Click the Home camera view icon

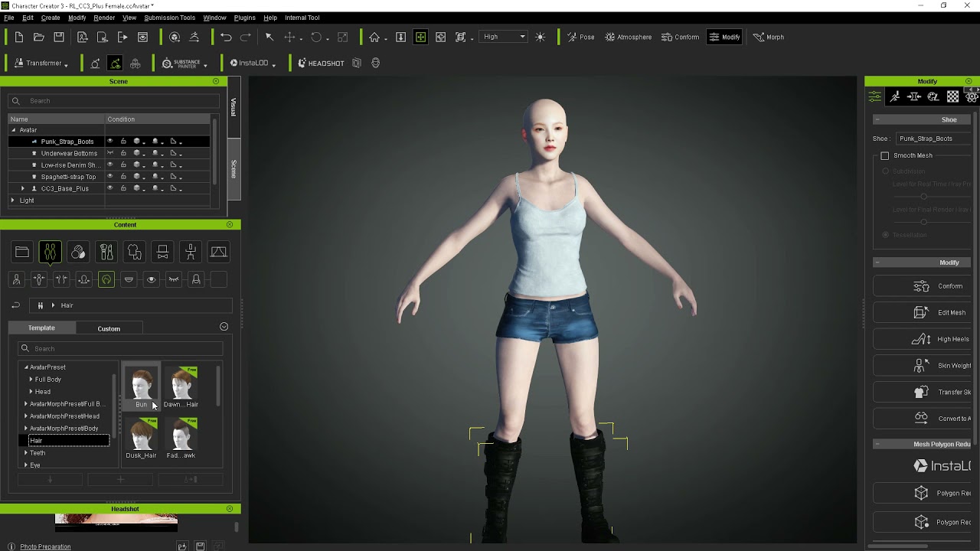coord(374,37)
